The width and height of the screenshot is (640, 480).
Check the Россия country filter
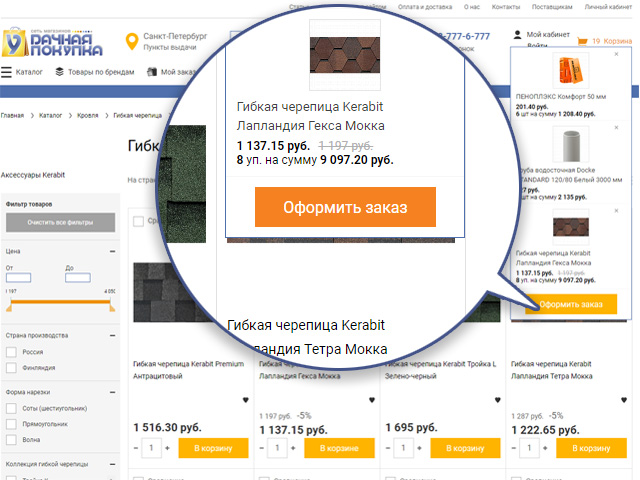tap(11, 352)
